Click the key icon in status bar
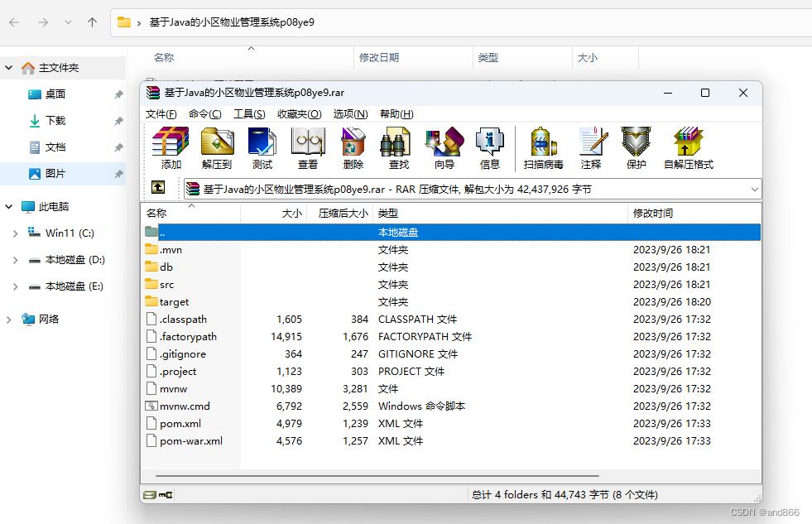This screenshot has width=812, height=524. click(x=166, y=495)
